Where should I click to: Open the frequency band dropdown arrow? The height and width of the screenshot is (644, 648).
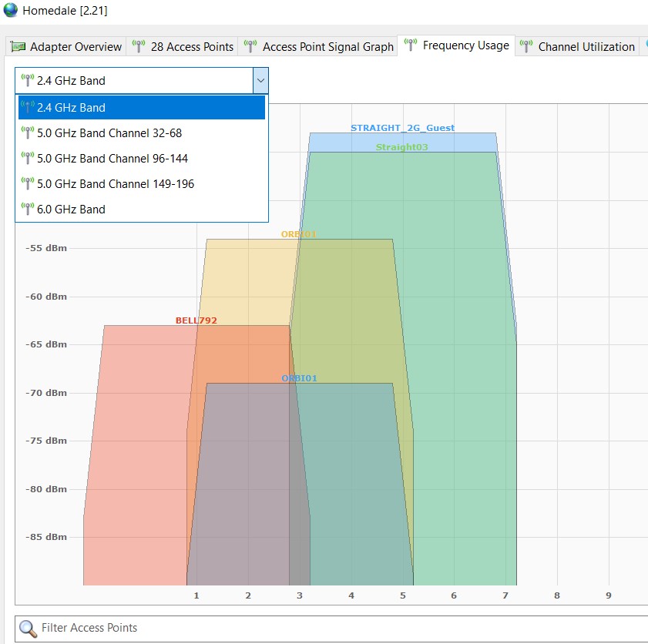pos(260,80)
